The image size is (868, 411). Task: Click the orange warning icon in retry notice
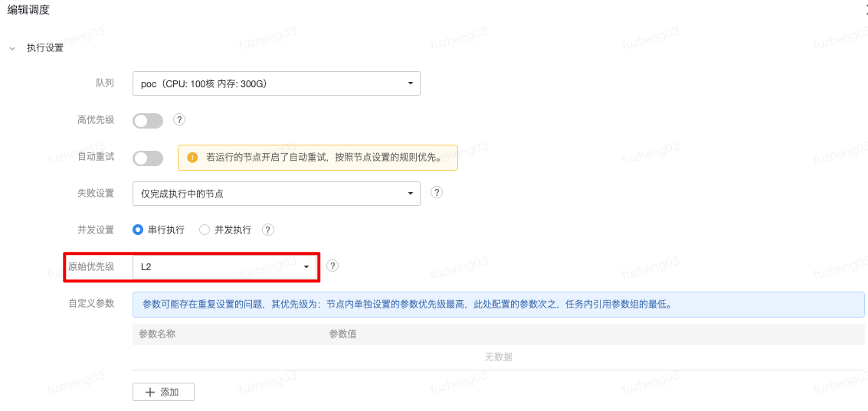click(x=192, y=157)
